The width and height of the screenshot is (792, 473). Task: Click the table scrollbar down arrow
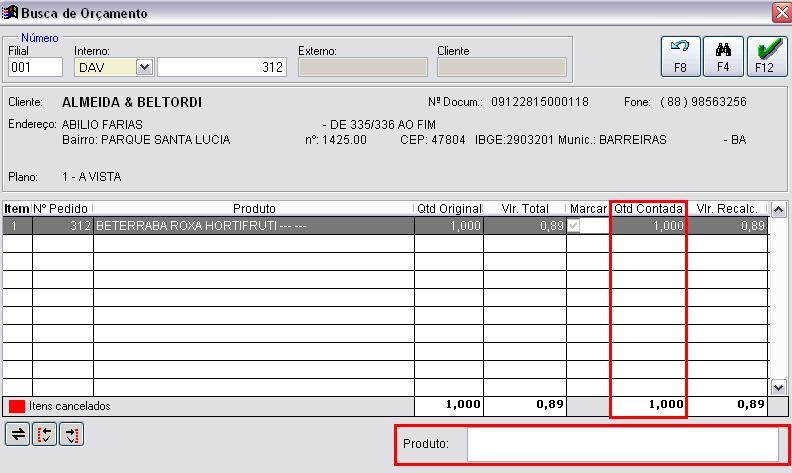click(x=778, y=387)
